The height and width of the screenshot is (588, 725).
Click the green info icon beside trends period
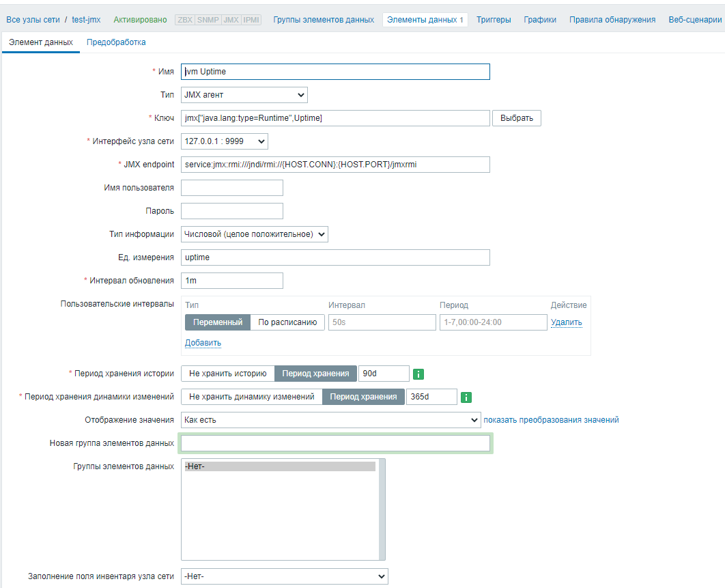click(x=466, y=397)
